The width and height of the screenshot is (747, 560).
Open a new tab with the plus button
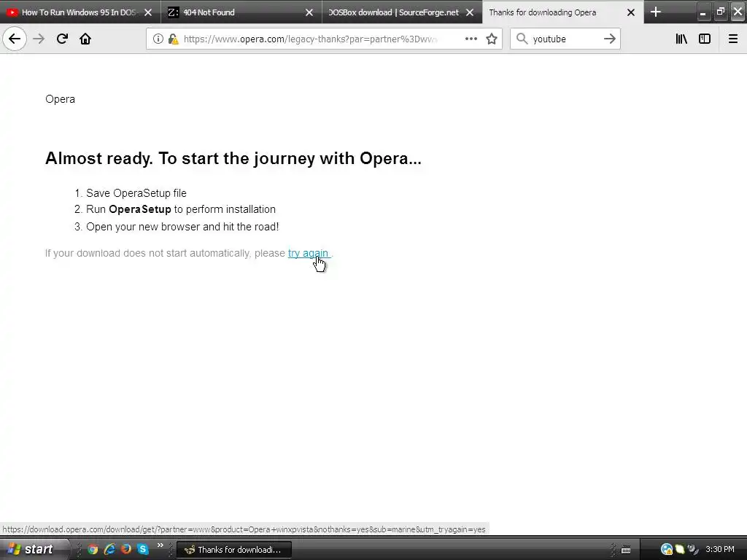pos(656,12)
